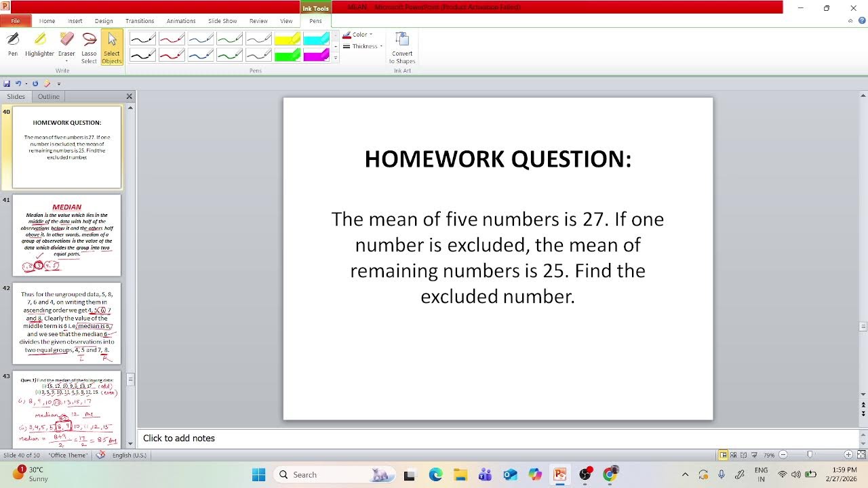Screen dimensions: 868x488
Task: Switch to the Slides pane tab
Action: [16, 96]
